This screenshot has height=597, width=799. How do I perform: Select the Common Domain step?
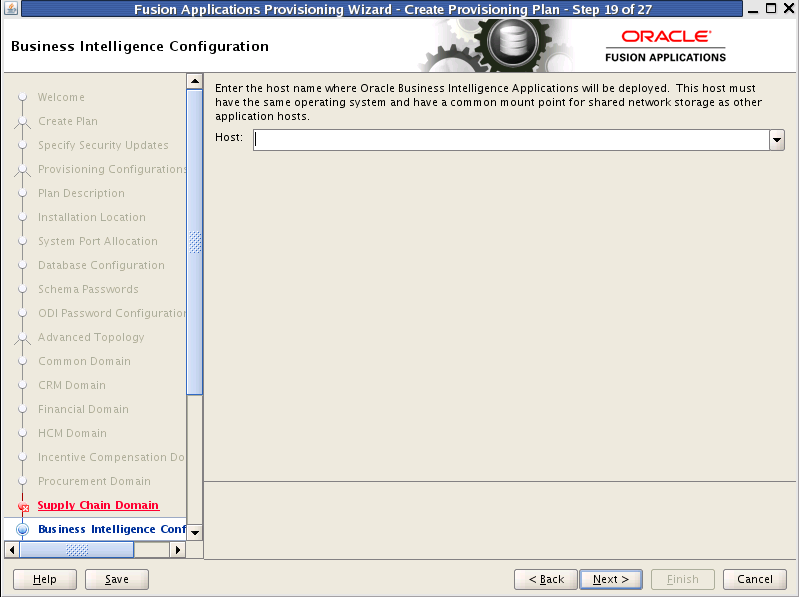coord(85,361)
